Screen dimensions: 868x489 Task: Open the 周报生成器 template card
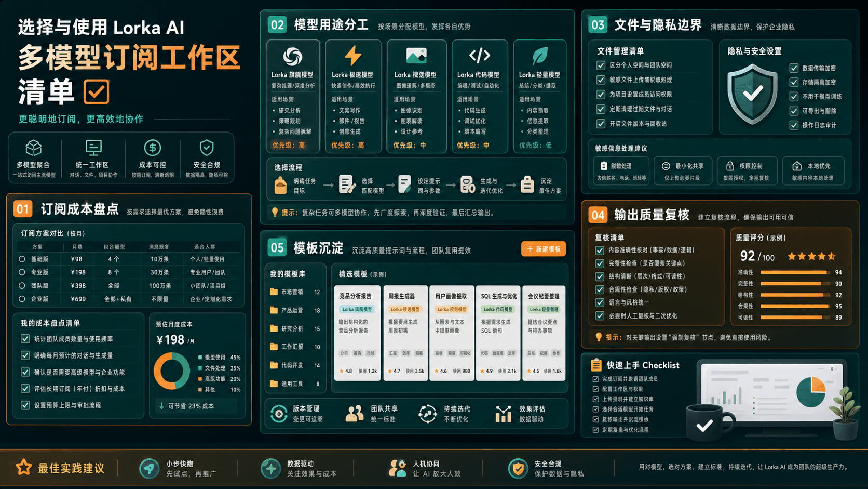click(405, 333)
